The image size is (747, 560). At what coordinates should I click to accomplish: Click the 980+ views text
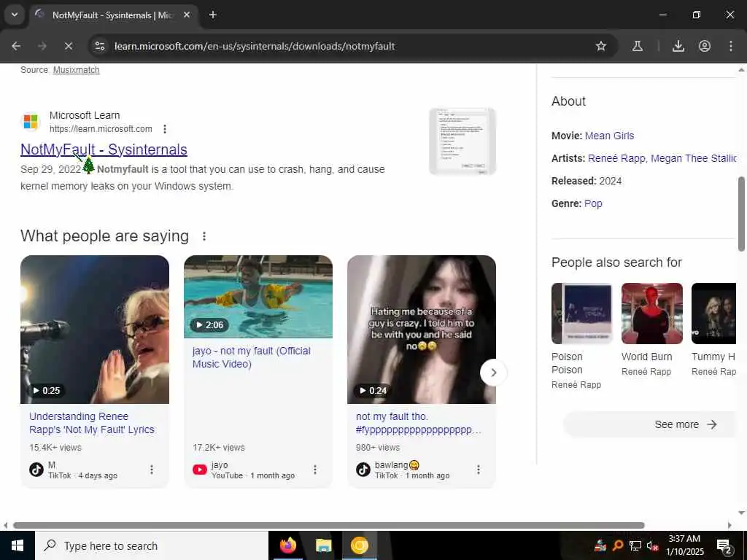378,448
